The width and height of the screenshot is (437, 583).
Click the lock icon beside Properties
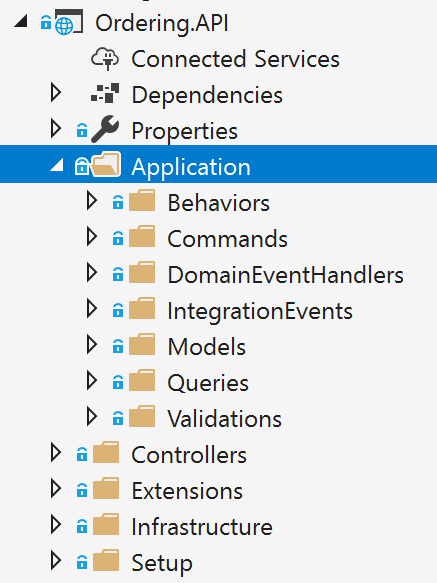tap(82, 130)
